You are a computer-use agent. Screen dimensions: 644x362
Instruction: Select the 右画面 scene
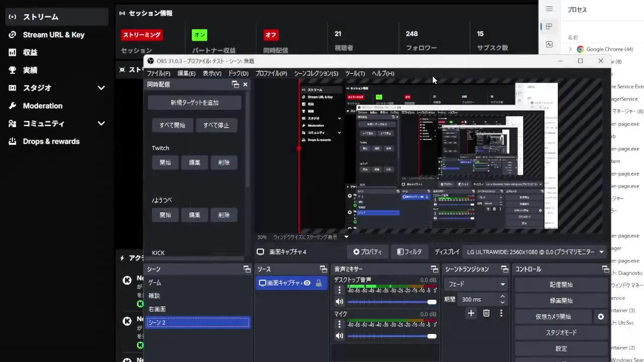tap(198, 309)
